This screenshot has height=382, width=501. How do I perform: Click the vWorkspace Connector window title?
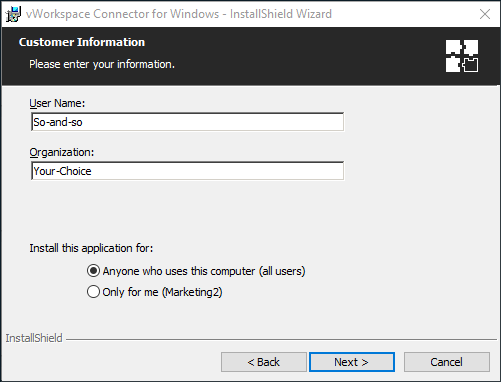tap(179, 14)
